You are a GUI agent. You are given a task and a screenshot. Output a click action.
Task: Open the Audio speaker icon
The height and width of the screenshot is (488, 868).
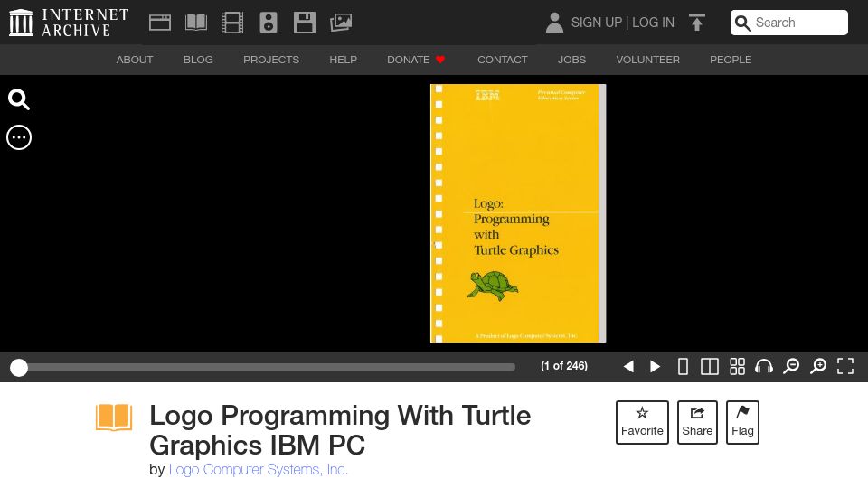point(269,23)
